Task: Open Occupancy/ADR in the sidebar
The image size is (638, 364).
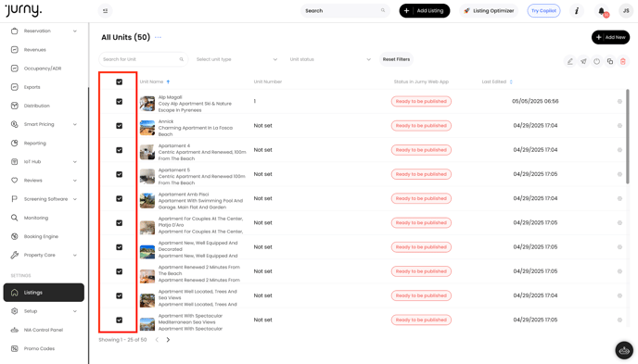Action: tap(43, 69)
